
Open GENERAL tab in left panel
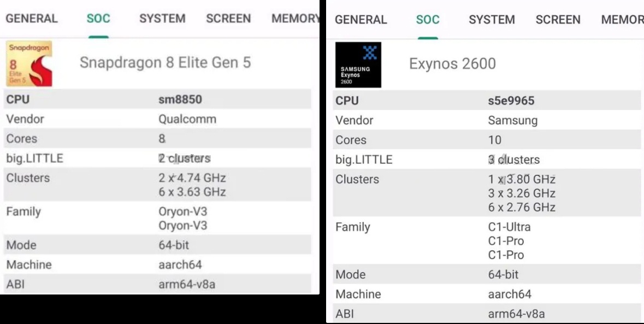click(x=32, y=19)
